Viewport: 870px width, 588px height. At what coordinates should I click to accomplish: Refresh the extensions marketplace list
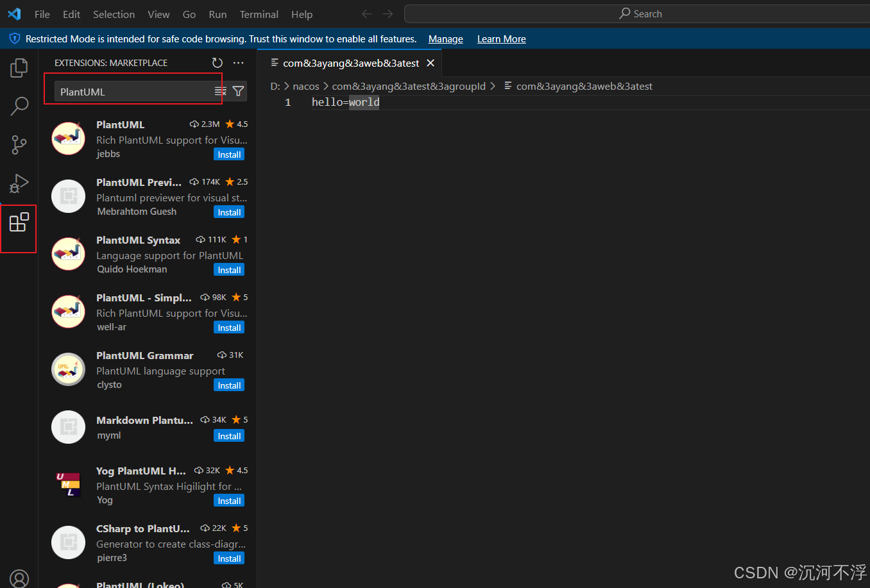tap(217, 63)
